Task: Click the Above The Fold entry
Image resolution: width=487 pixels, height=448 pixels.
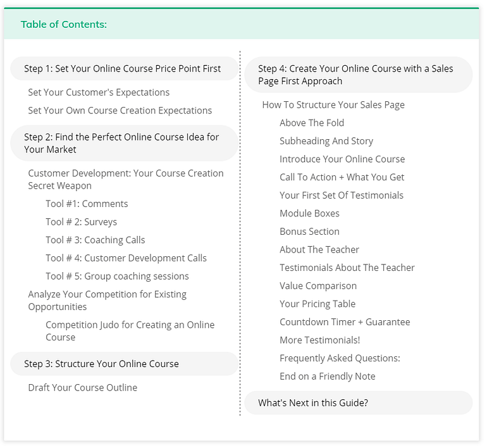Action: pos(312,123)
